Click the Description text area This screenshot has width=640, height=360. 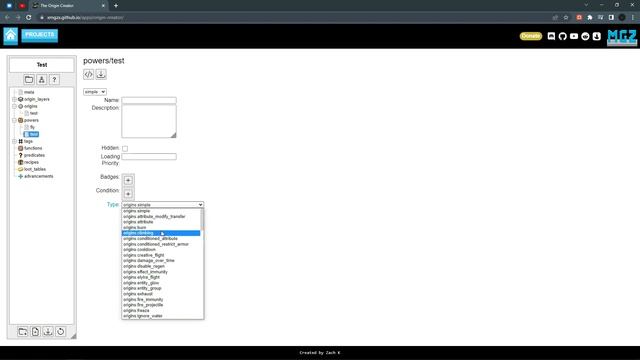pyautogui.click(x=149, y=121)
